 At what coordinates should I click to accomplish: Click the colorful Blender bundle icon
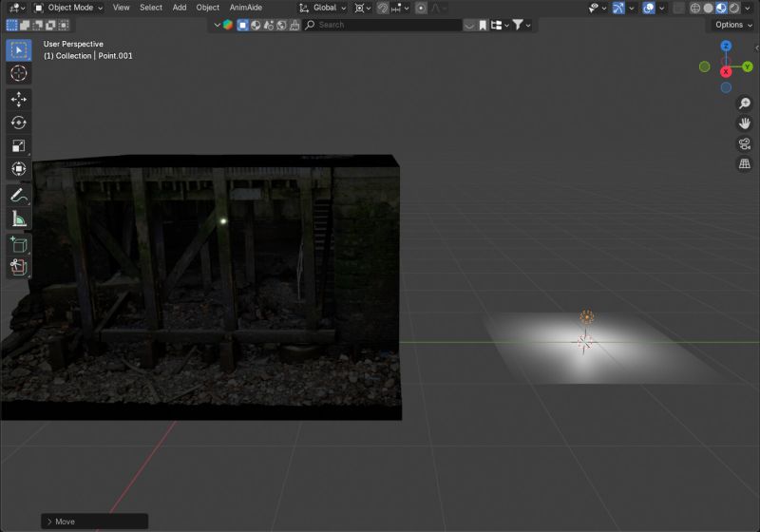pyautogui.click(x=228, y=25)
